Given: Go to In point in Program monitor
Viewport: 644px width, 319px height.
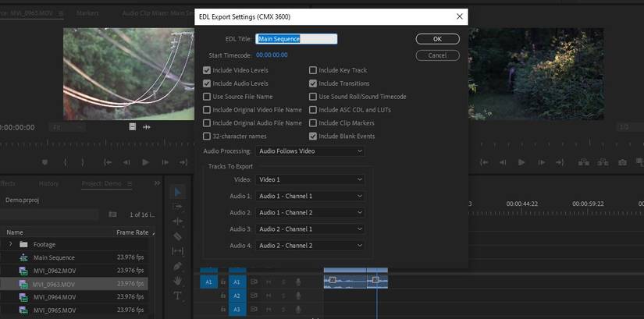Looking at the screenshot, I should [x=484, y=162].
